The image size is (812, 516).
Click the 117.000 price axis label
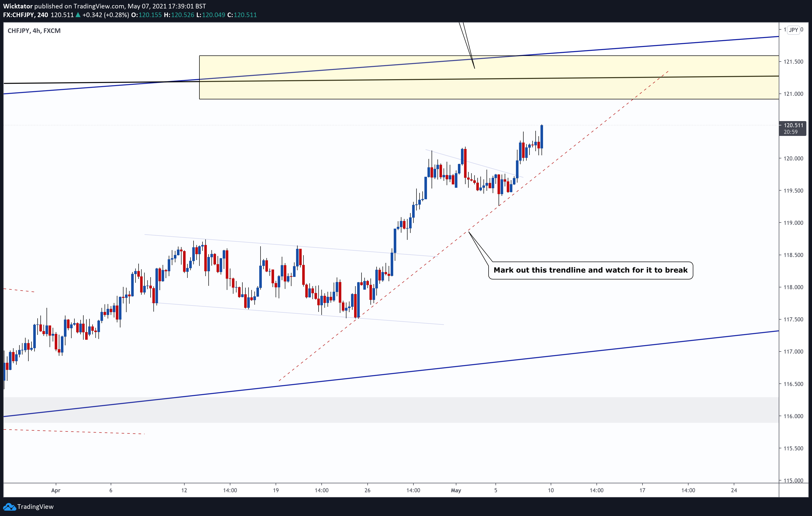(793, 352)
